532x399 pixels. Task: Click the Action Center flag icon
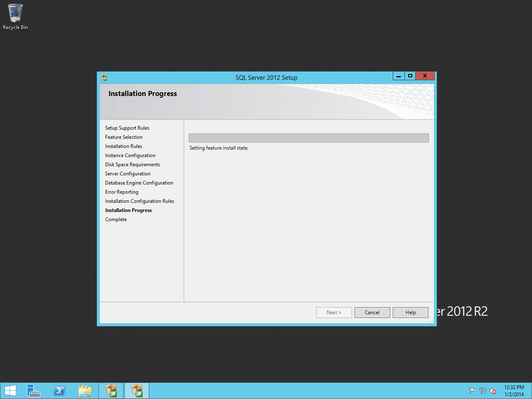tap(473, 391)
